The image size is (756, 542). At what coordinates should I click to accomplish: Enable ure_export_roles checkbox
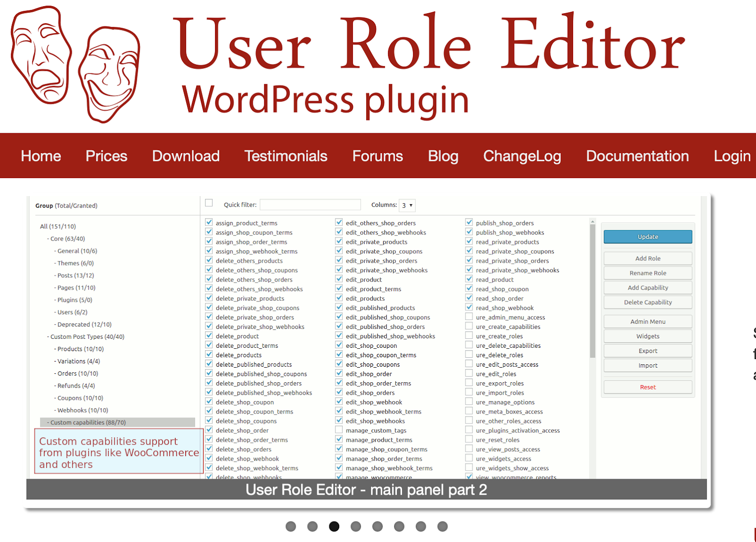(469, 383)
